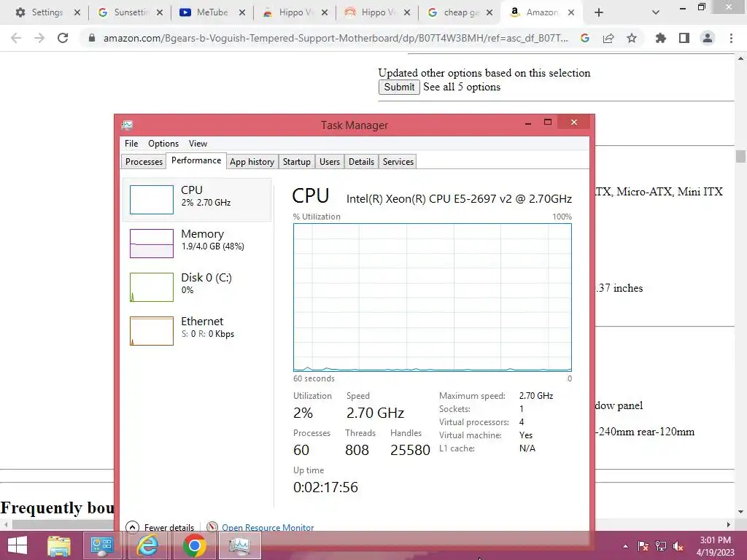Image resolution: width=747 pixels, height=560 pixels.
Task: Click the share page icon
Action: point(608,38)
